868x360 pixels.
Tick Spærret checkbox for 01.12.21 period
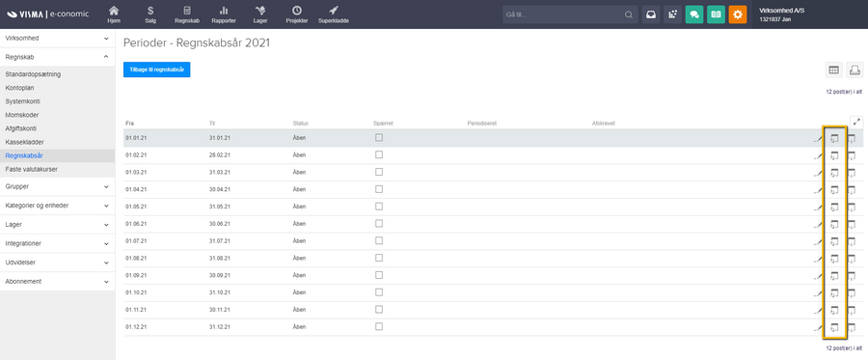point(379,326)
